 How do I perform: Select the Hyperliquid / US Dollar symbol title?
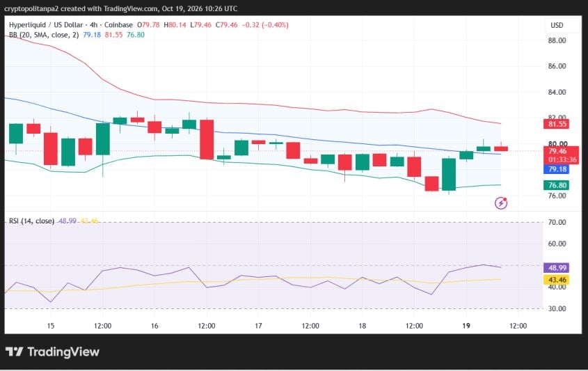pyautogui.click(x=46, y=25)
